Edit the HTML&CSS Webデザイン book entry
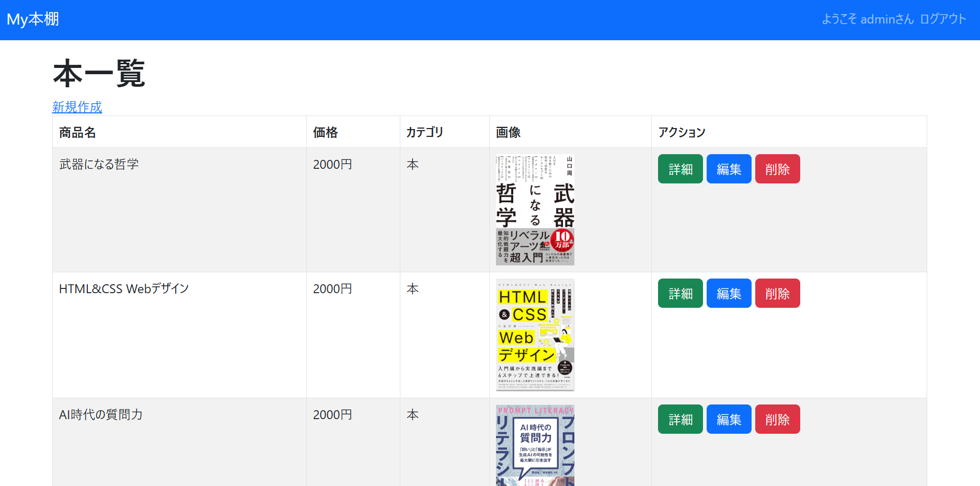The height and width of the screenshot is (486, 980). (x=729, y=293)
